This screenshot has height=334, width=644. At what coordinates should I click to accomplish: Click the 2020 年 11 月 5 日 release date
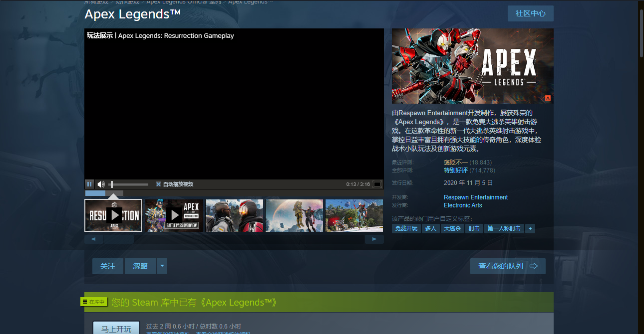pos(468,183)
